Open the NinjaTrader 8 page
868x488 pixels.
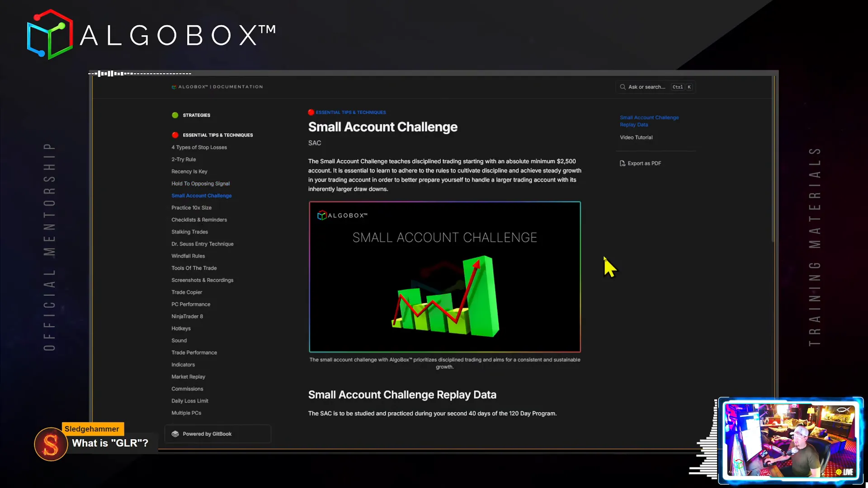point(187,317)
